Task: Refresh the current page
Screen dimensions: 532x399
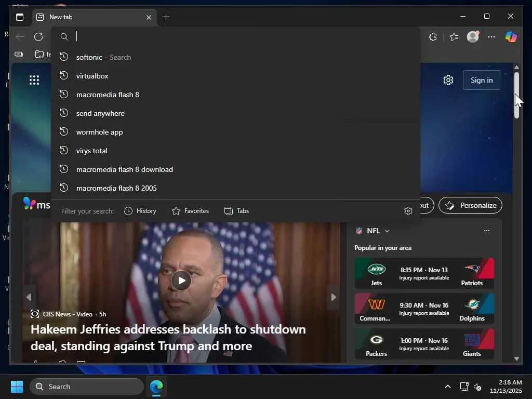Action: coord(38,37)
